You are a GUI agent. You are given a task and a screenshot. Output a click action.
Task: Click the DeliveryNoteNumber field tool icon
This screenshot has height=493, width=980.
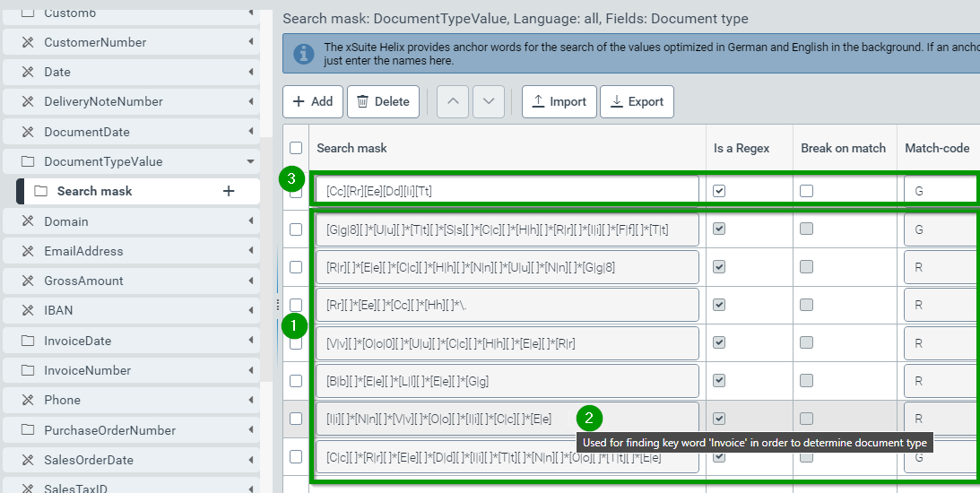coord(28,101)
